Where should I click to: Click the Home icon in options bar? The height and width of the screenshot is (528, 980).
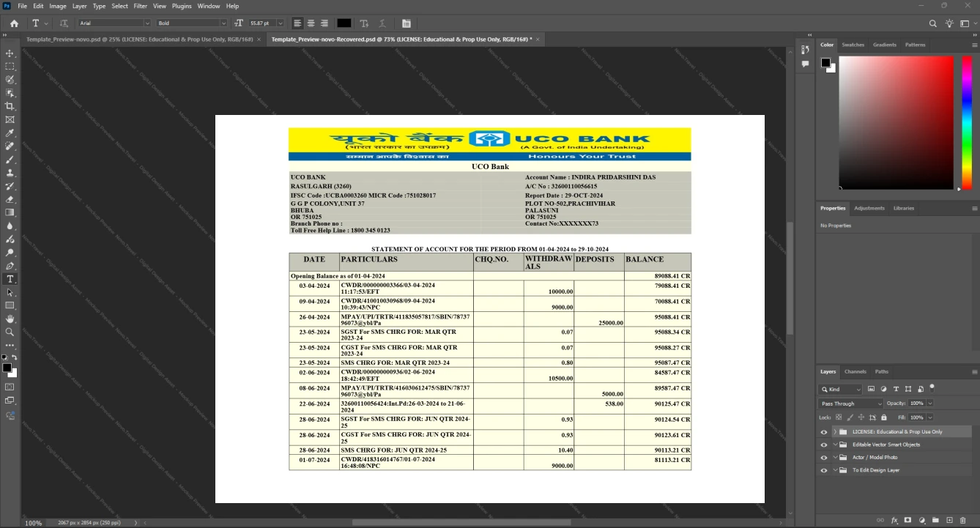pyautogui.click(x=14, y=23)
